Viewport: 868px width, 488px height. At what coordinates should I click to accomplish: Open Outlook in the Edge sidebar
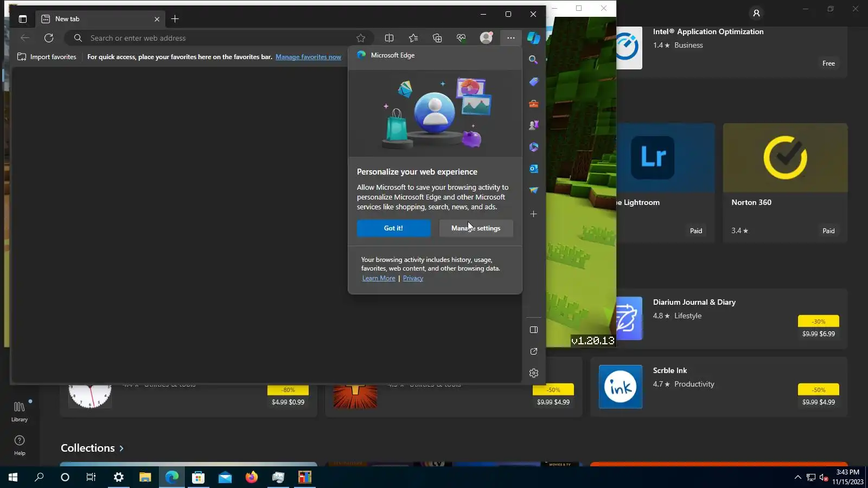click(533, 169)
